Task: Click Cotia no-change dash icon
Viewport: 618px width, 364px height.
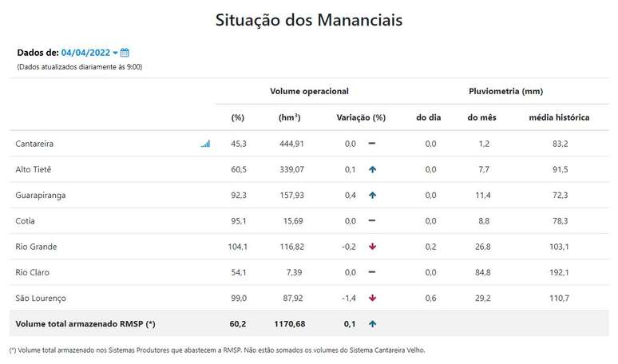Action: click(x=372, y=220)
